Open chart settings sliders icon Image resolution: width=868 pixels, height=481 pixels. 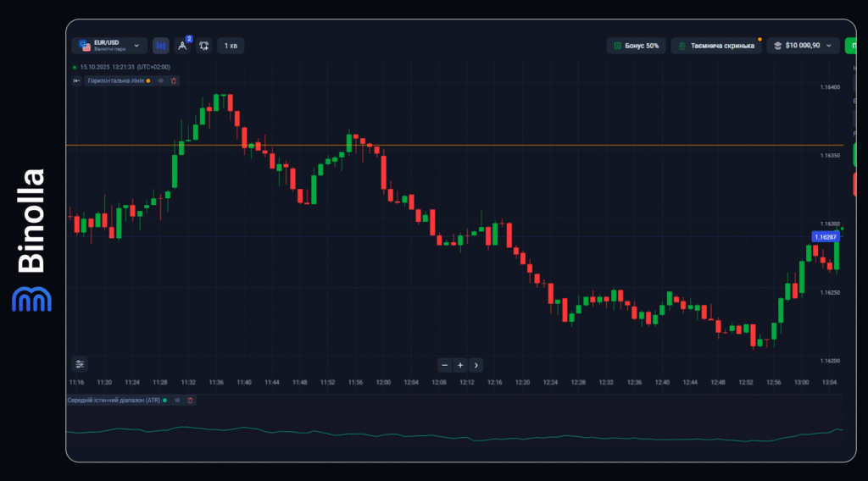(x=80, y=364)
